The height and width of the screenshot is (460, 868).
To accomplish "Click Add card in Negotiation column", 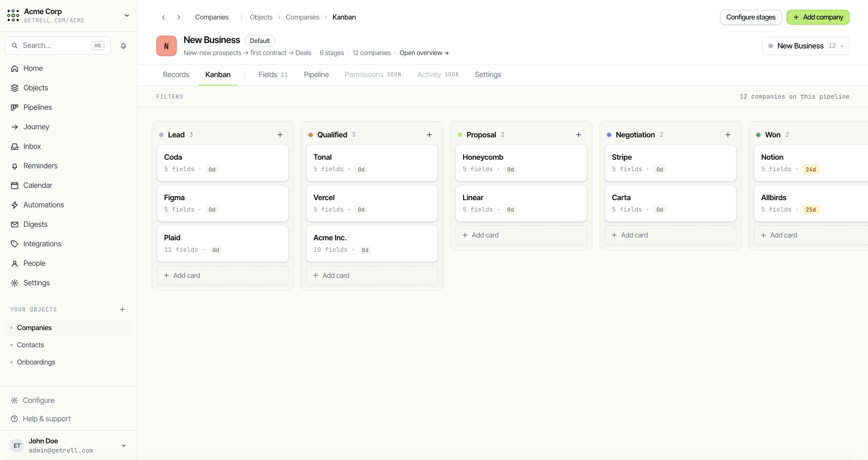I will [671, 235].
